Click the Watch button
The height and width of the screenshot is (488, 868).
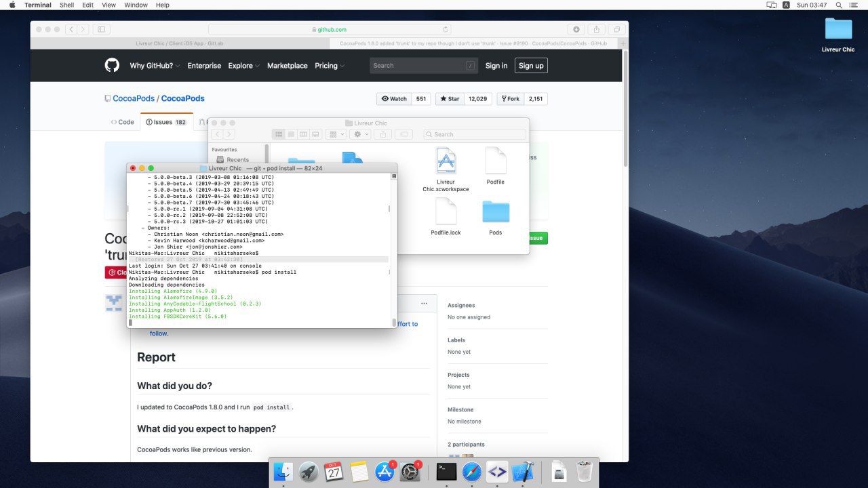(x=394, y=98)
